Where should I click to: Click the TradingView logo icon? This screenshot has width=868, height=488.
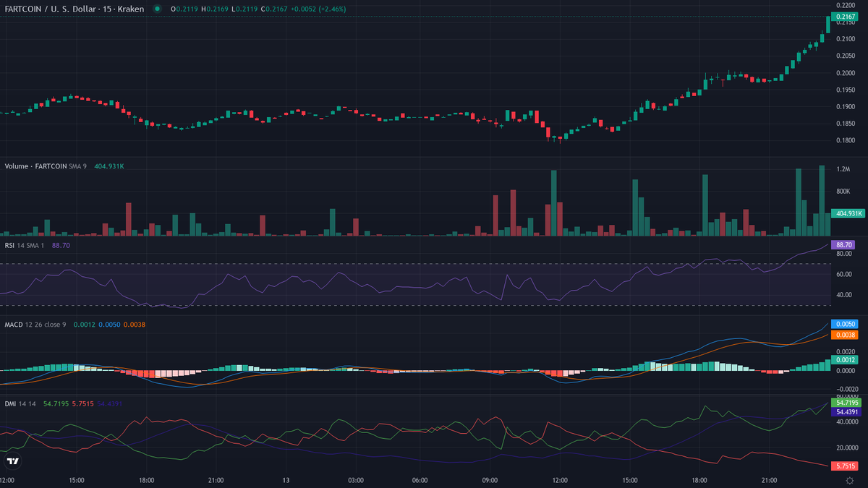point(12,461)
